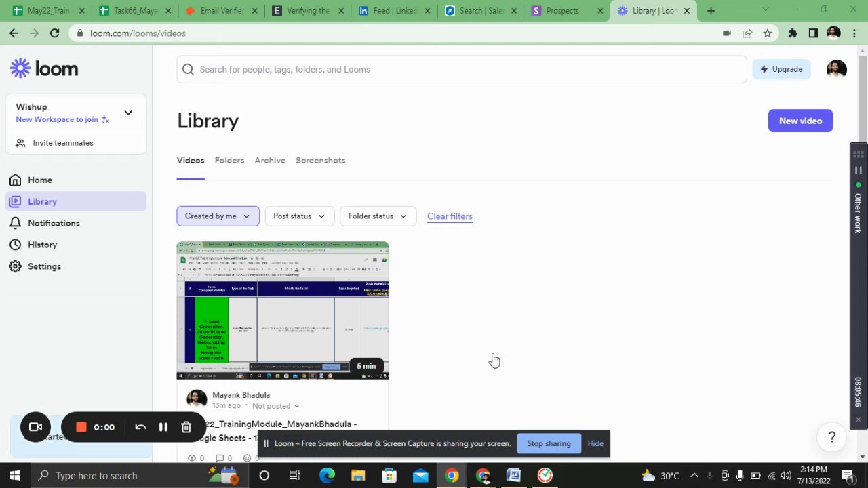Click the New video button
The width and height of the screenshot is (868, 488).
click(800, 121)
